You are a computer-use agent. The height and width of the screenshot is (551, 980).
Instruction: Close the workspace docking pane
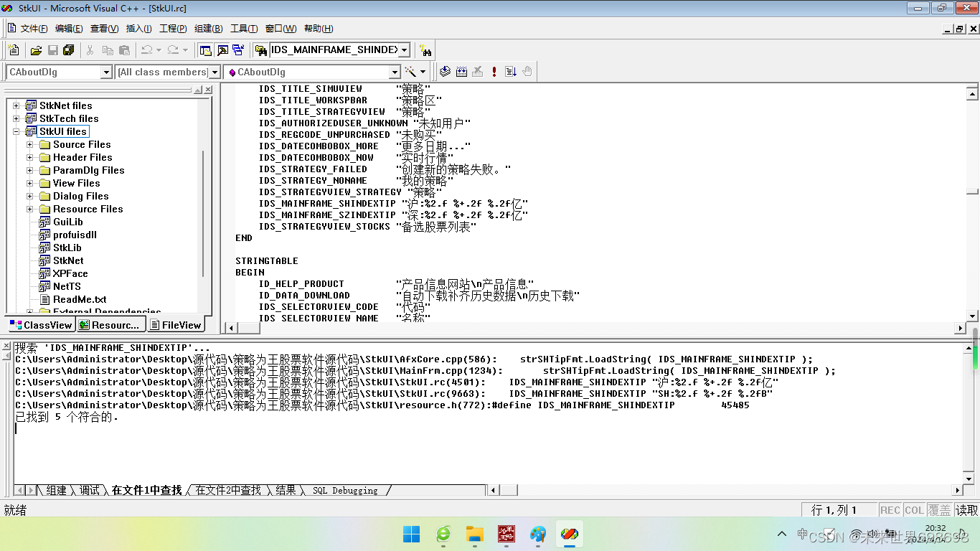click(x=208, y=90)
